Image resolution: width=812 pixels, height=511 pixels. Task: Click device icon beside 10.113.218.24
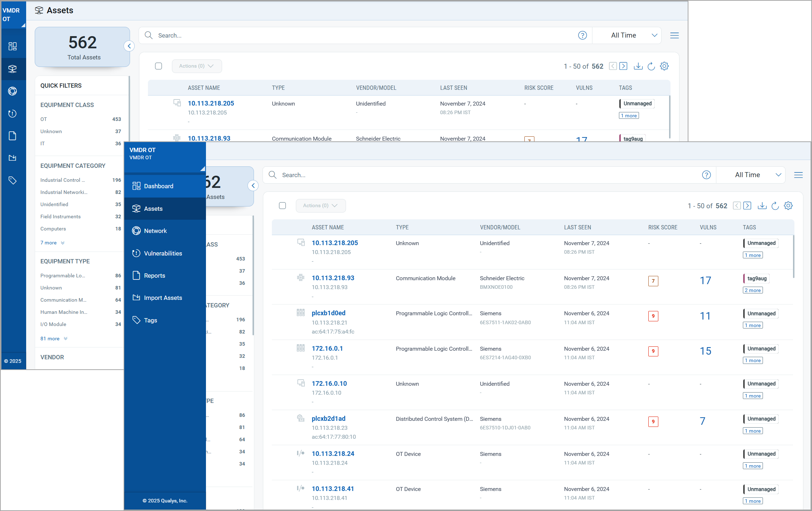pyautogui.click(x=301, y=453)
